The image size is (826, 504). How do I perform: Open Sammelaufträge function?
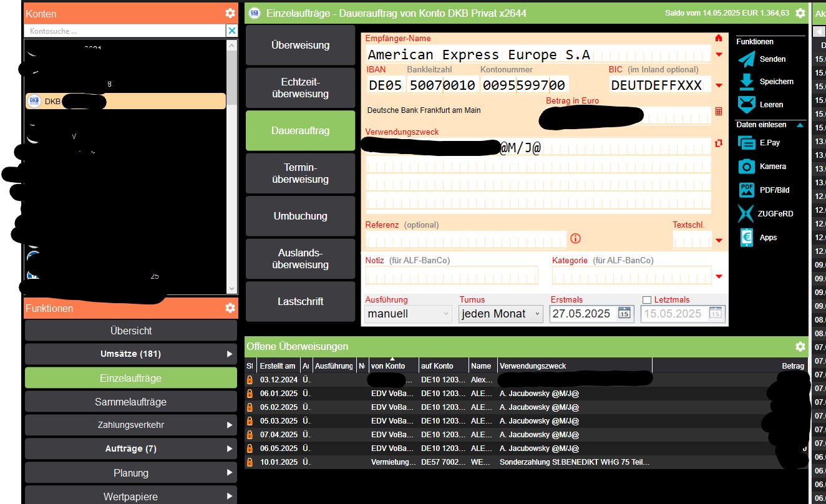pyautogui.click(x=131, y=402)
